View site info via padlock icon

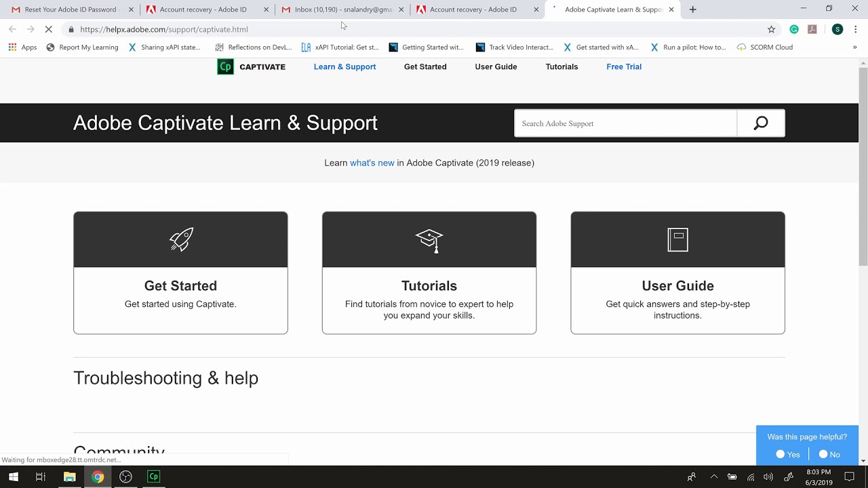pos(71,29)
